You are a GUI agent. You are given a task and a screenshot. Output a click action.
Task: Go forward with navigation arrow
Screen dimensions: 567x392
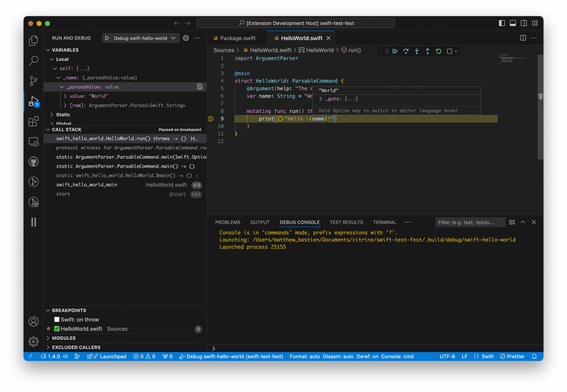(x=188, y=23)
